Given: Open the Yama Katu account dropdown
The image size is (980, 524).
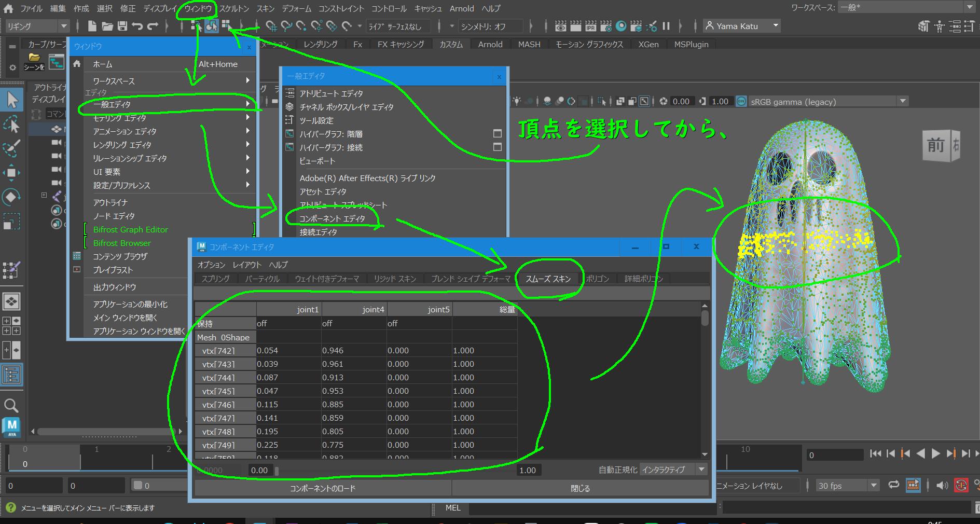Looking at the screenshot, I should tap(742, 26).
